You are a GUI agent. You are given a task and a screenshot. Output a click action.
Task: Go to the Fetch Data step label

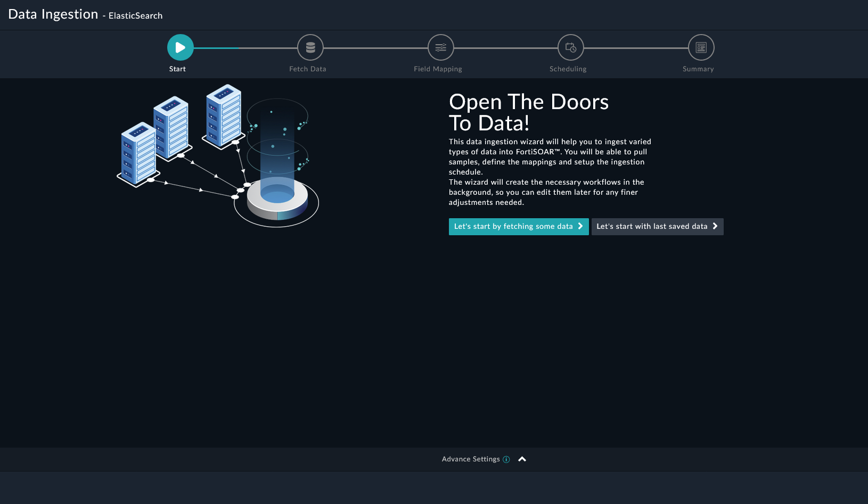pyautogui.click(x=308, y=69)
